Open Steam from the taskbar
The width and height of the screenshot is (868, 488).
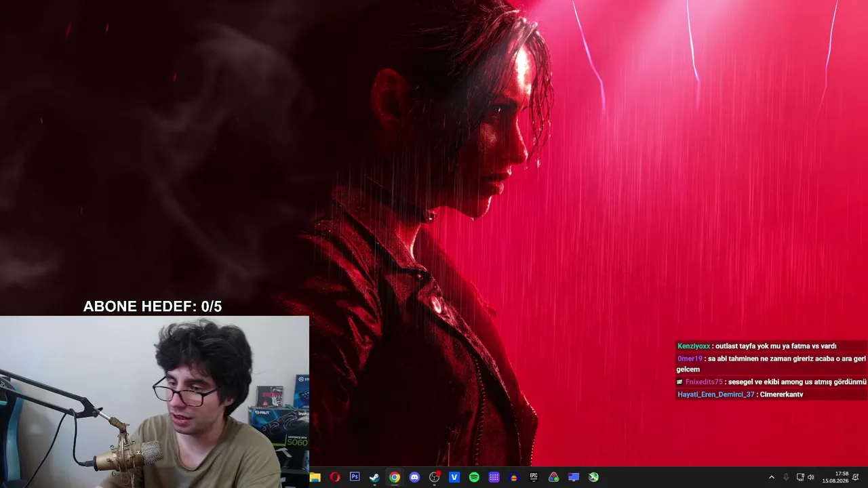coord(374,477)
